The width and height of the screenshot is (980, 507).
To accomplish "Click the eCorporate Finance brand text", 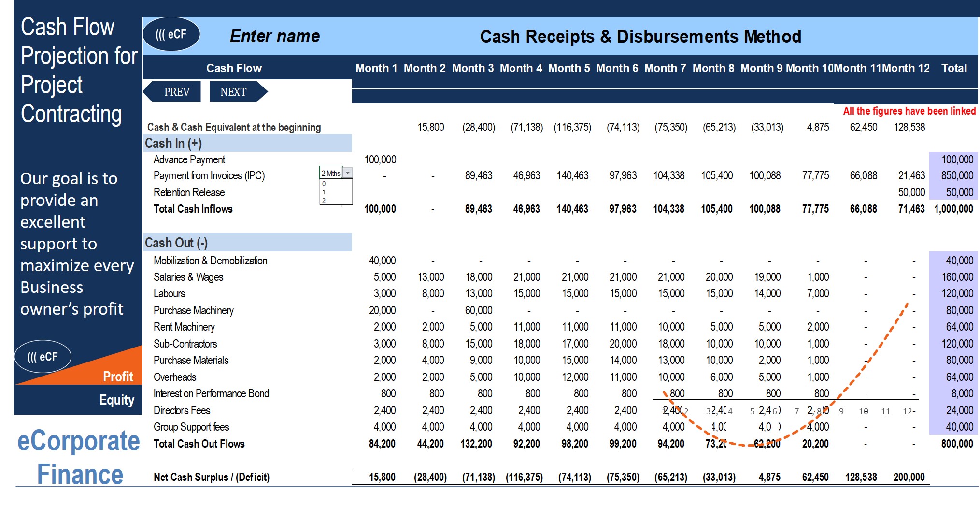I will coord(79,458).
